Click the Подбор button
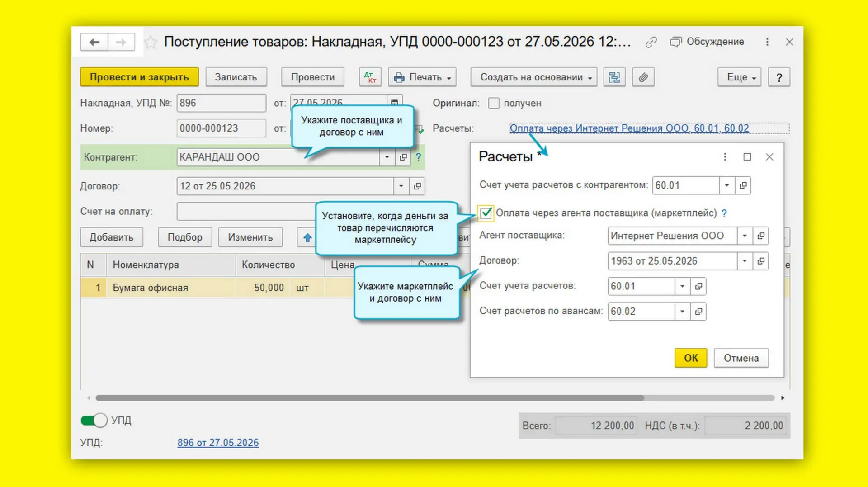Image resolution: width=868 pixels, height=487 pixels. pyautogui.click(x=185, y=237)
